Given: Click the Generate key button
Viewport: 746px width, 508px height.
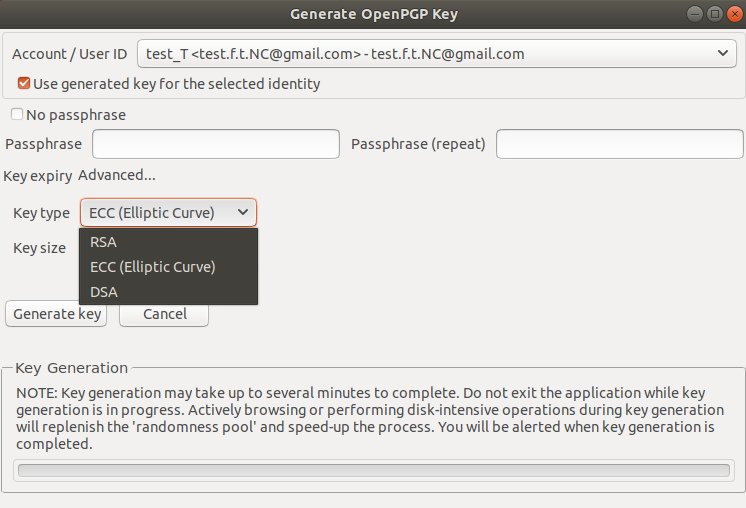Looking at the screenshot, I should pyautogui.click(x=56, y=314).
